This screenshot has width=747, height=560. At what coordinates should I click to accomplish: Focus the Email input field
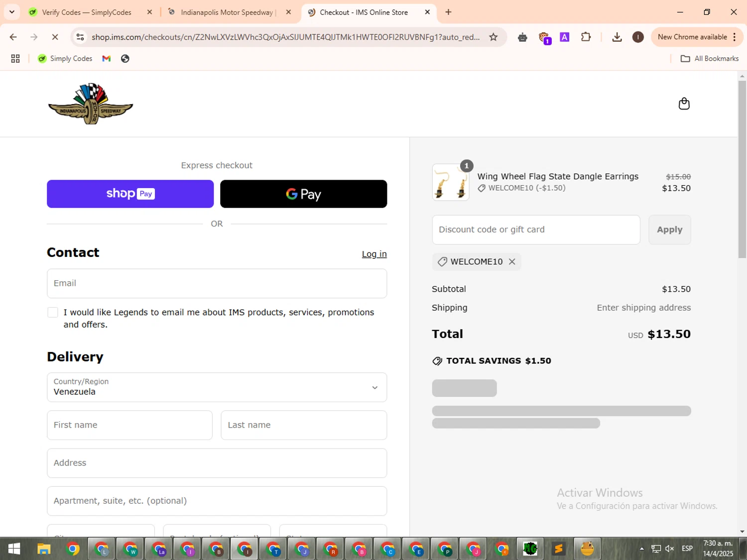(217, 284)
